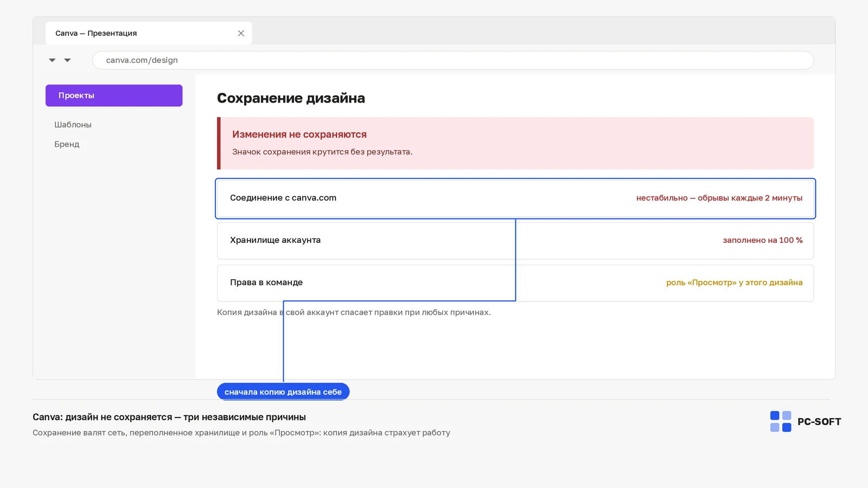The height and width of the screenshot is (488, 868).
Task: Click the arrow nearest the address bar
Action: 67,60
